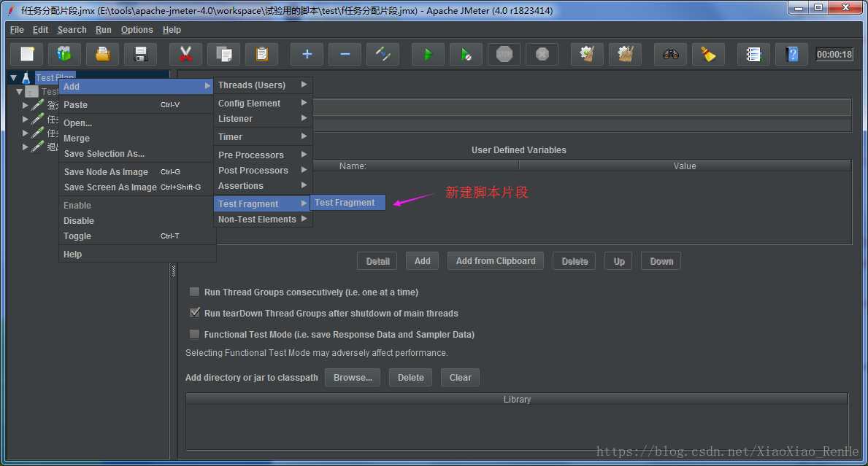This screenshot has height=466, width=868.
Task: Choose Paste from context menu
Action: click(137, 104)
